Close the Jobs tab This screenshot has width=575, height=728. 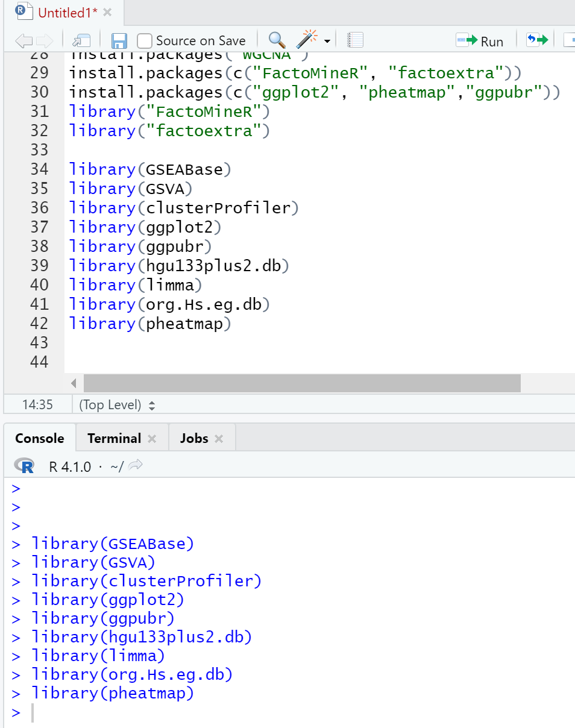pyautogui.click(x=219, y=439)
